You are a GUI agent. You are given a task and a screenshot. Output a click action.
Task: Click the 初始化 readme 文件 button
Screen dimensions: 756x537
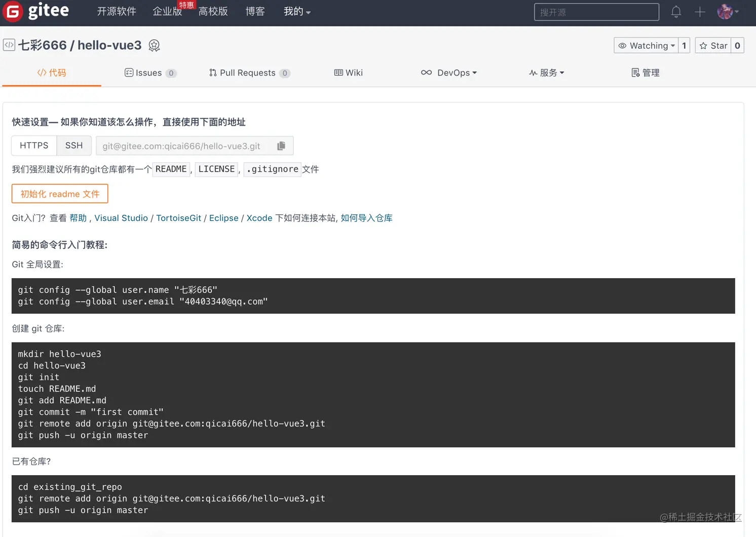coord(60,194)
